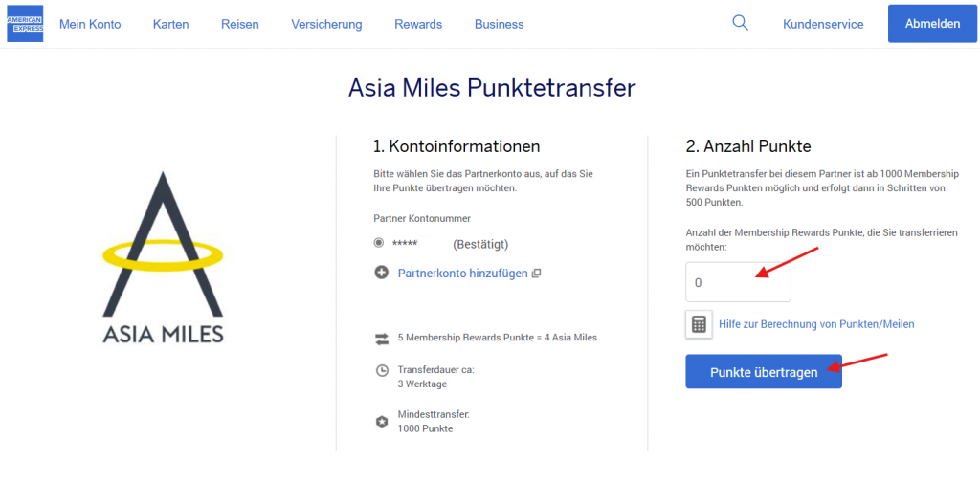Open the Kundenservice link
The width and height of the screenshot is (980, 483).
(x=822, y=24)
